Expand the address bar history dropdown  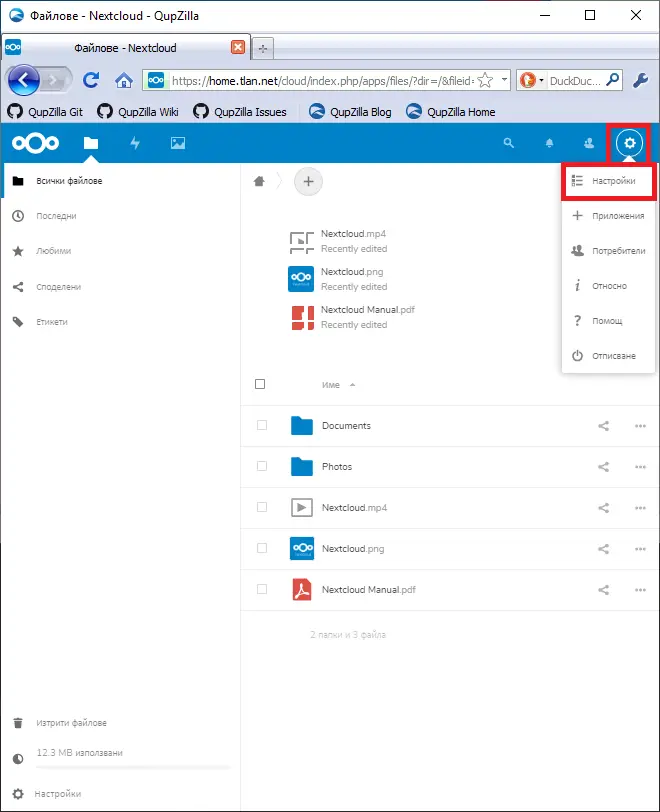[504, 80]
